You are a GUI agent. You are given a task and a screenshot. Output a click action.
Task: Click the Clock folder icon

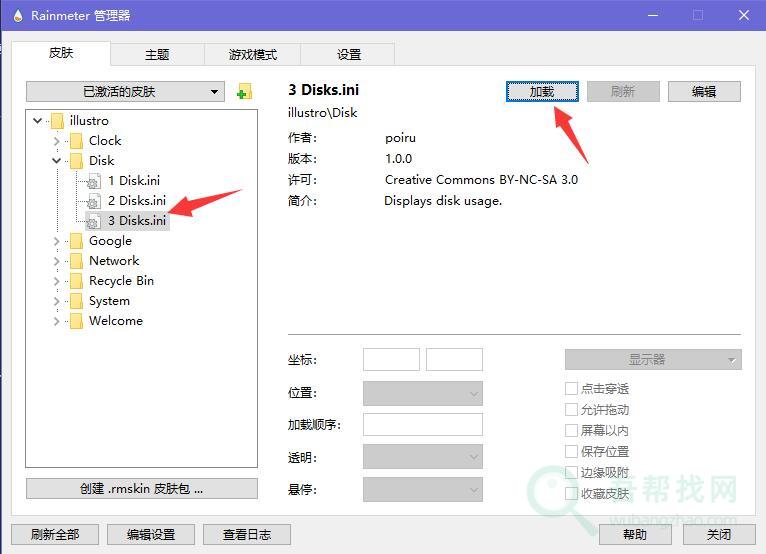click(77, 141)
